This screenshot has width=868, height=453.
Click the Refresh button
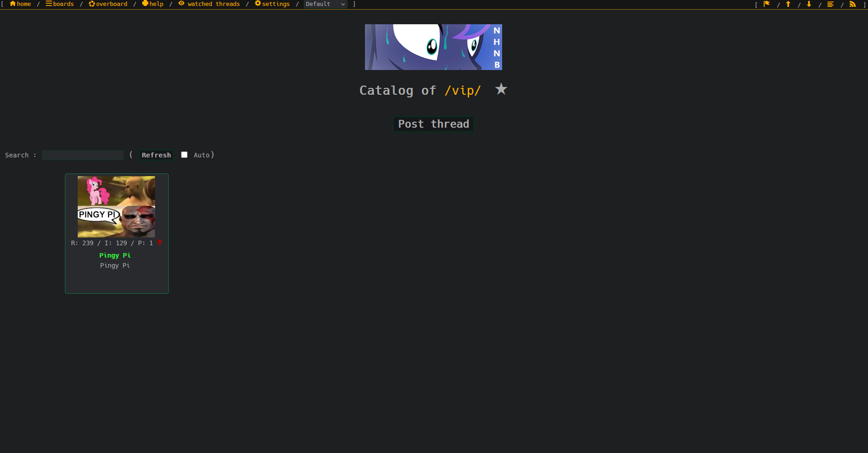pos(156,155)
